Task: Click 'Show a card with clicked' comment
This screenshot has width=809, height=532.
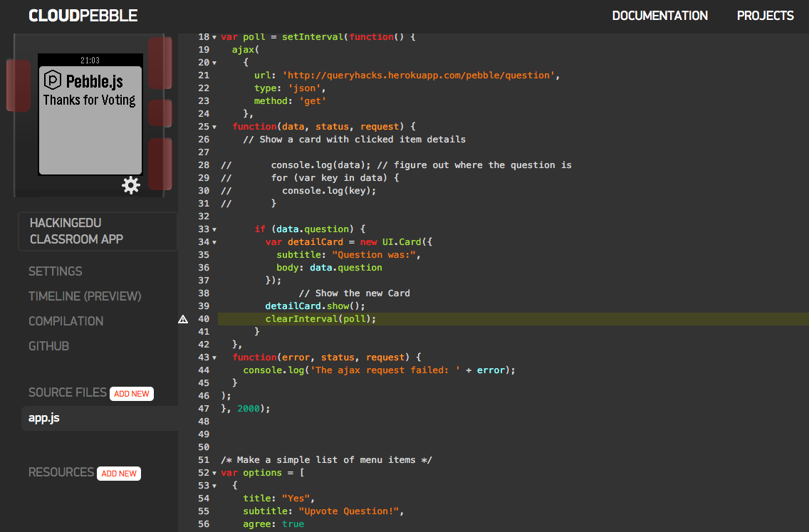Action: click(x=354, y=140)
